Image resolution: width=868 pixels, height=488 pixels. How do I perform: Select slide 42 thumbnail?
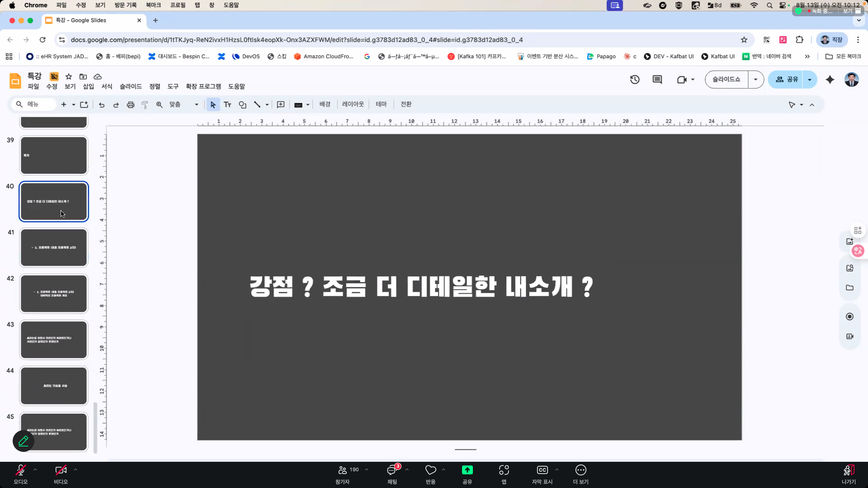[x=54, y=294]
